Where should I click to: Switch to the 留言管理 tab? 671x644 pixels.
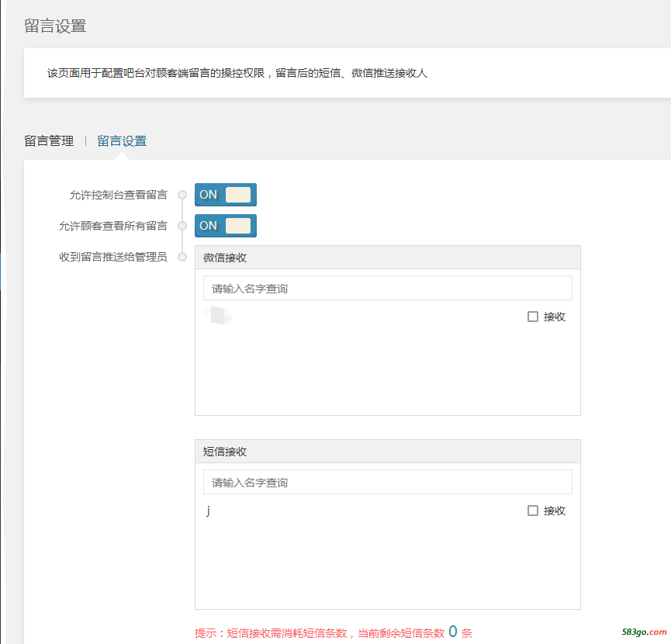point(49,140)
